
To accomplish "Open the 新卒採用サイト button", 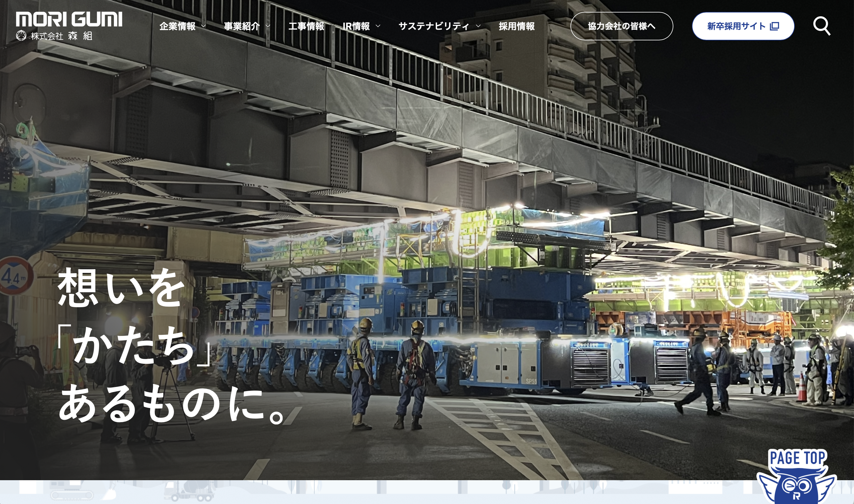I will click(736, 26).
